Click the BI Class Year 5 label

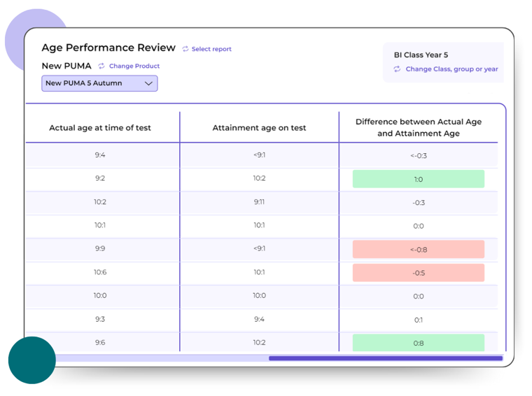pos(421,55)
